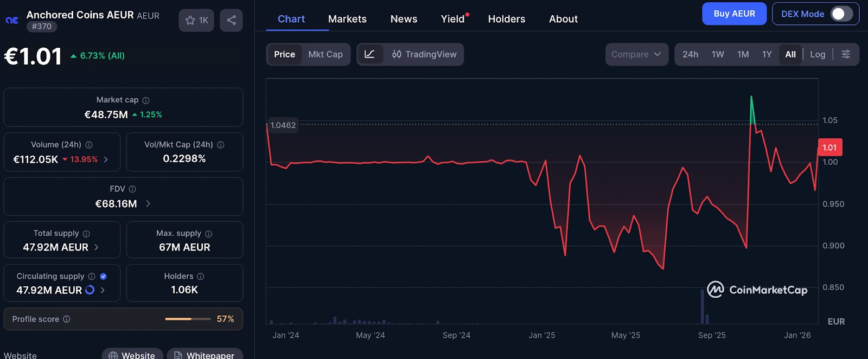868x359 pixels.
Task: Add AEUR to watchlist with star button
Action: [x=196, y=20]
